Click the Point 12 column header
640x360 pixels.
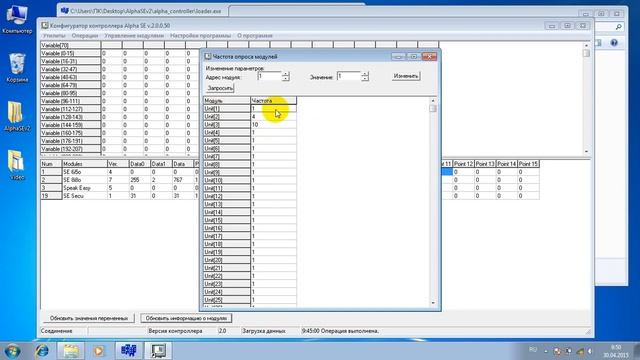(463, 164)
